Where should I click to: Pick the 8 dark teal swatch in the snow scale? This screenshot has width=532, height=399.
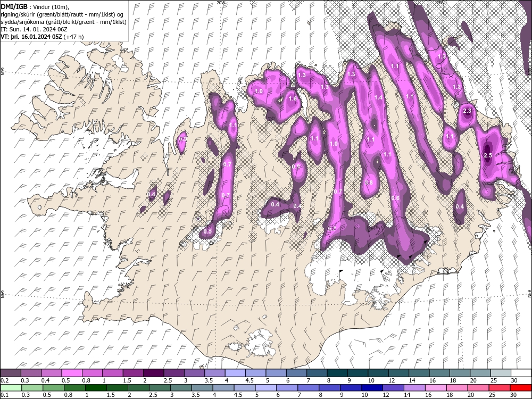coord(338,373)
